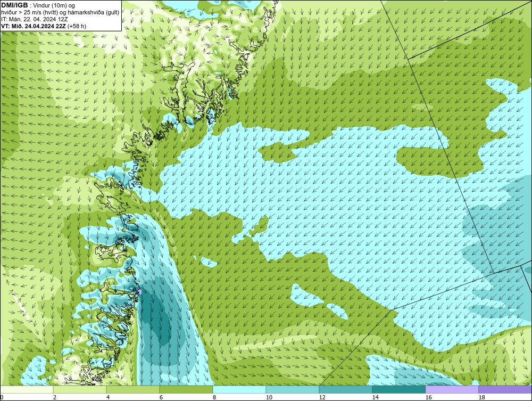Screen dimensions: 532x401
Task: Click the legend scale label '16'
Action: tap(428, 397)
